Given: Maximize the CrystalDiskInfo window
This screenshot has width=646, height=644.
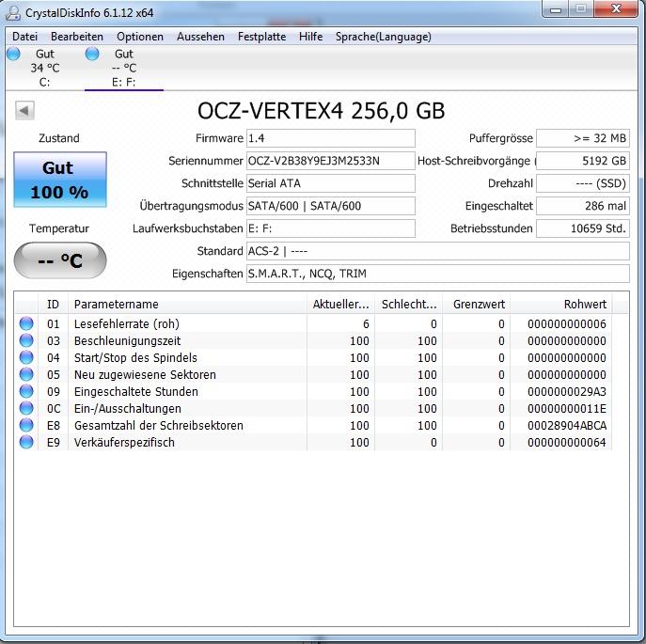Looking at the screenshot, I should click(581, 9).
